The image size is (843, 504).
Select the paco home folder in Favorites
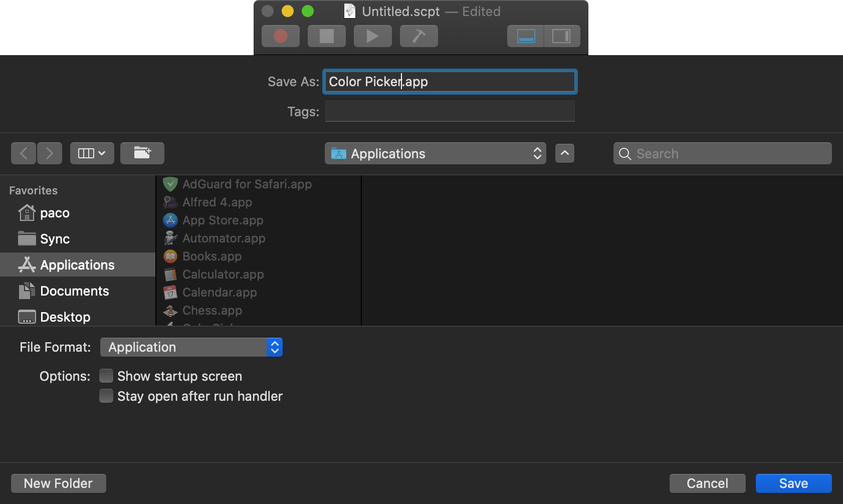(x=55, y=212)
